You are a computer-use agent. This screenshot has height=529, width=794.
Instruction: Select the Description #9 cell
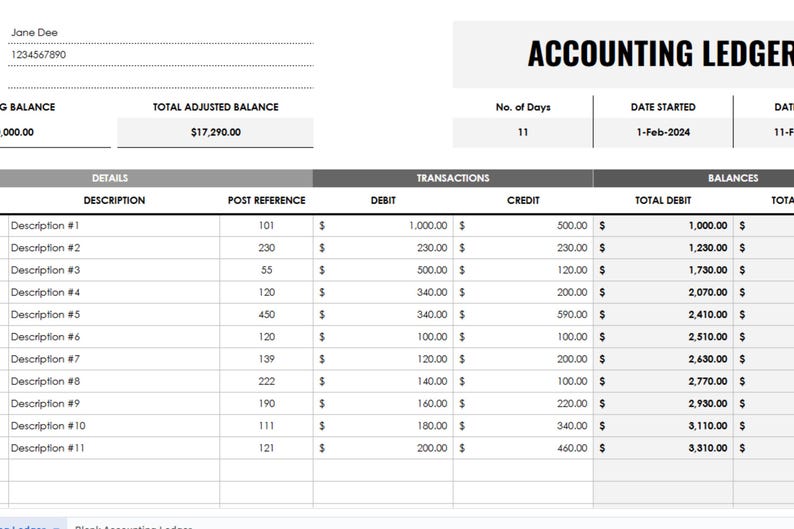coord(114,404)
